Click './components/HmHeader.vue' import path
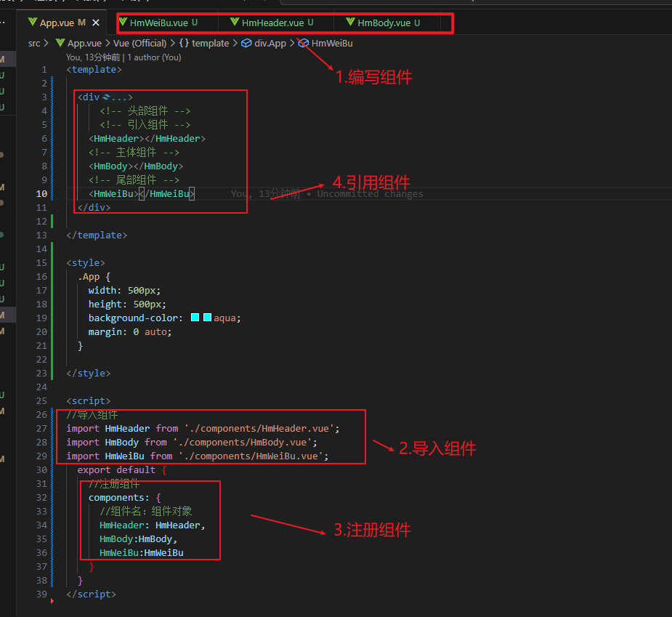Viewport: 672px width, 617px height. point(259,428)
